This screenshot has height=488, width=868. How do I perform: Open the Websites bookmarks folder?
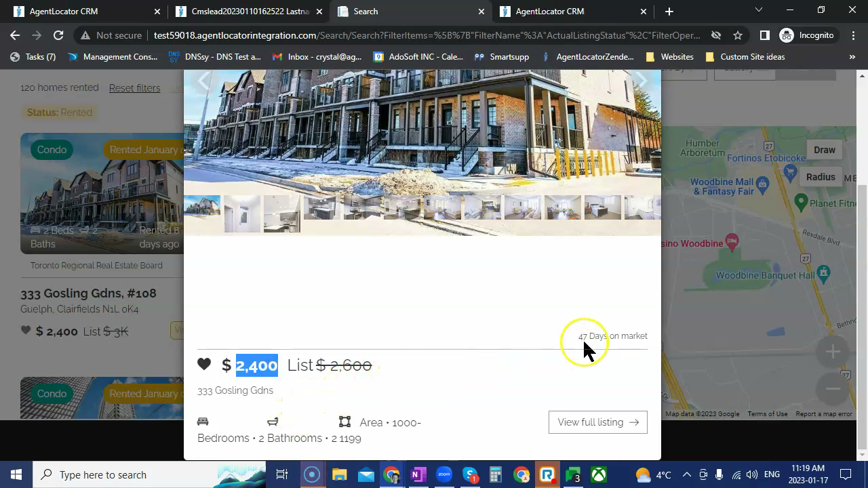(669, 57)
